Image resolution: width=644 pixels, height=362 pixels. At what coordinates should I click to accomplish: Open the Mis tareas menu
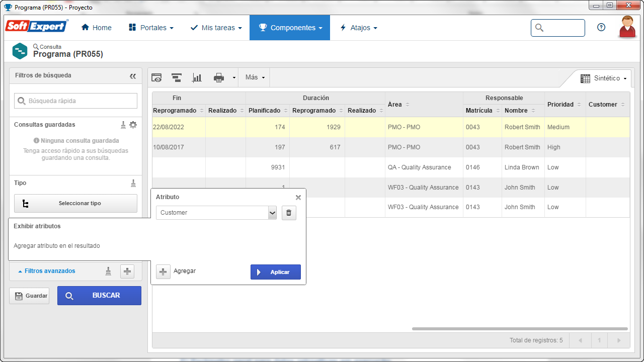[x=216, y=28]
